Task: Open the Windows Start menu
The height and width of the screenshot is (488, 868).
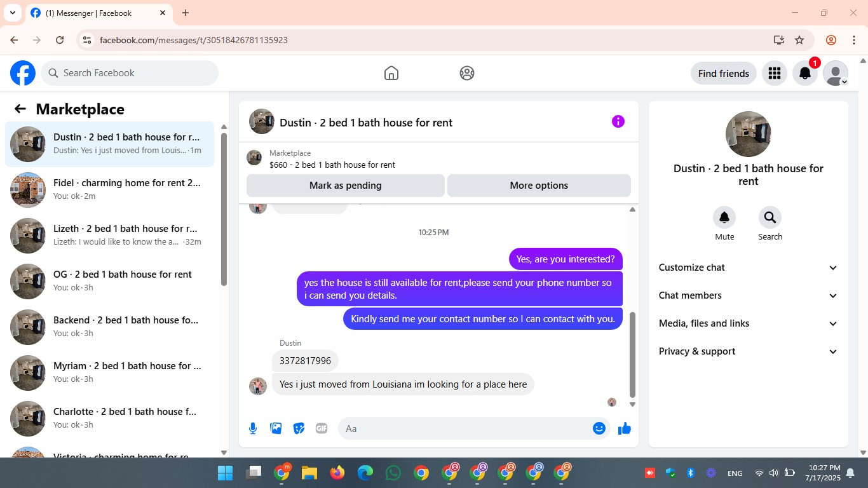Action: click(x=226, y=473)
